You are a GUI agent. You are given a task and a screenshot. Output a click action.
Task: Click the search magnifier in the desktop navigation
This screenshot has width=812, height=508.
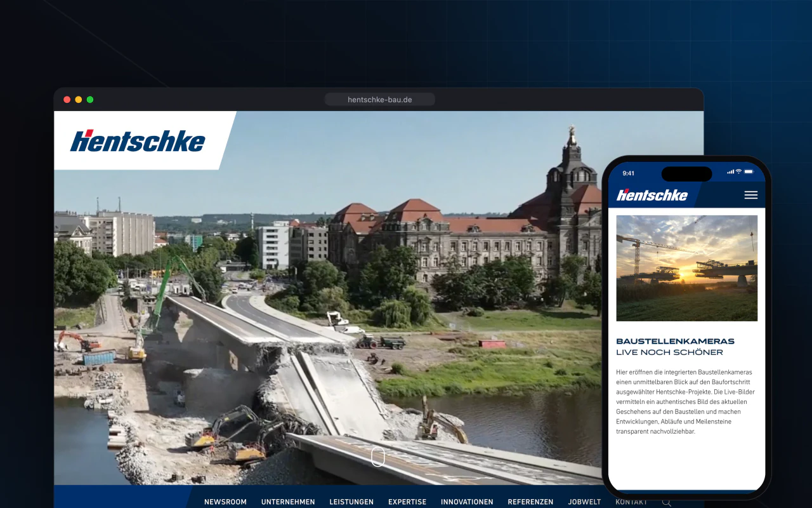click(x=667, y=502)
